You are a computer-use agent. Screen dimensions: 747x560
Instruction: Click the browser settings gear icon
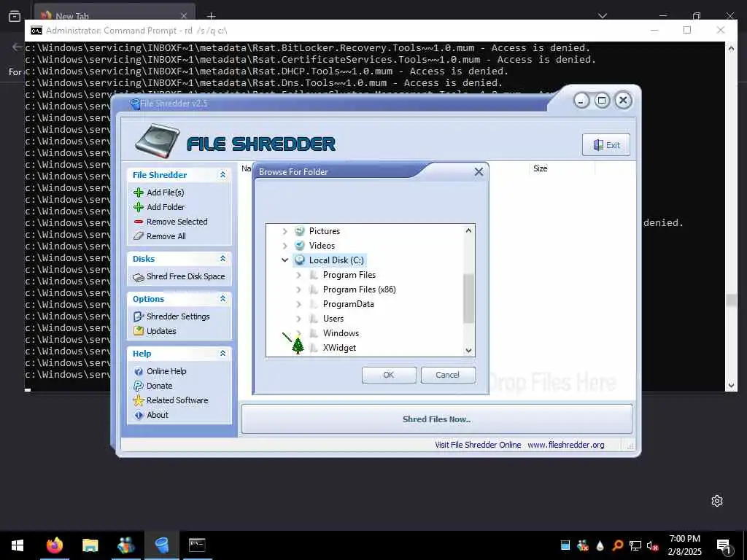click(x=717, y=501)
